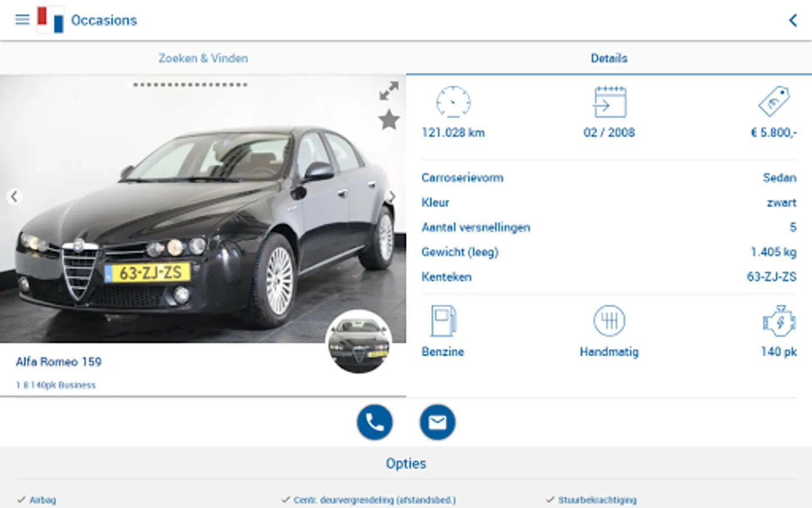Click the Alfa Romeo 159 title
Viewport: 812px width, 508px height.
tap(59, 362)
